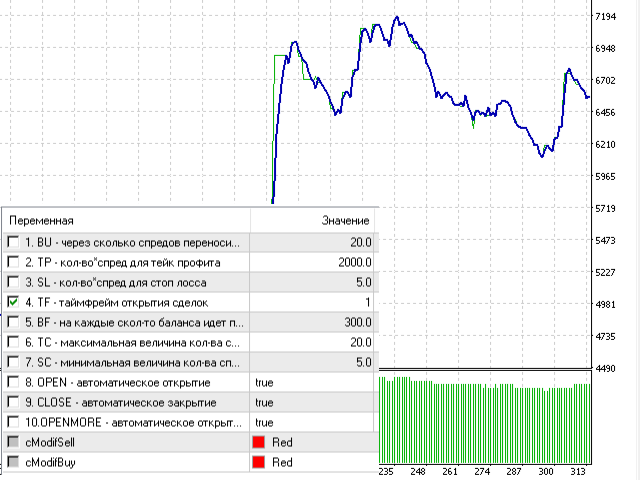Pick the Red swatch for cModifSell
This screenshot has height=480, width=640.
coord(258,442)
